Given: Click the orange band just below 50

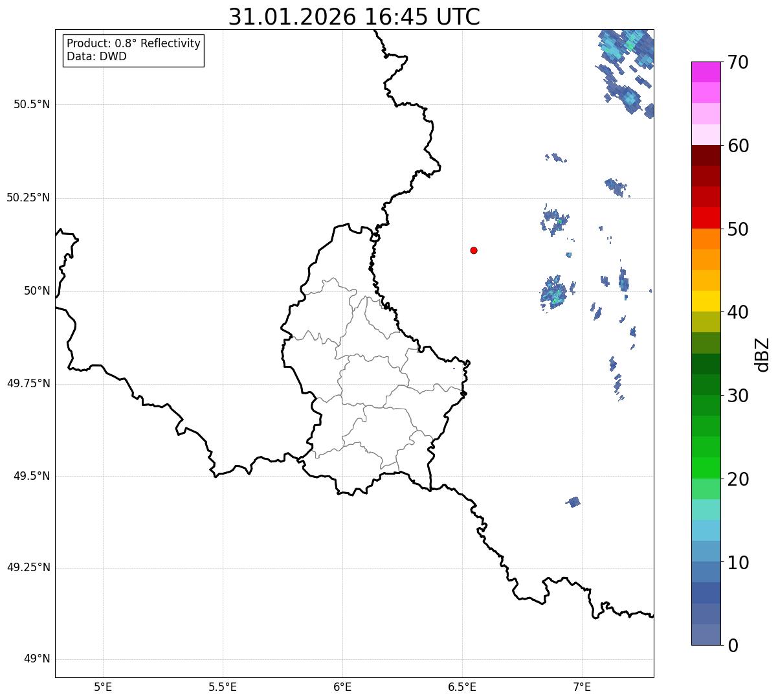Looking at the screenshot, I should coord(706,239).
